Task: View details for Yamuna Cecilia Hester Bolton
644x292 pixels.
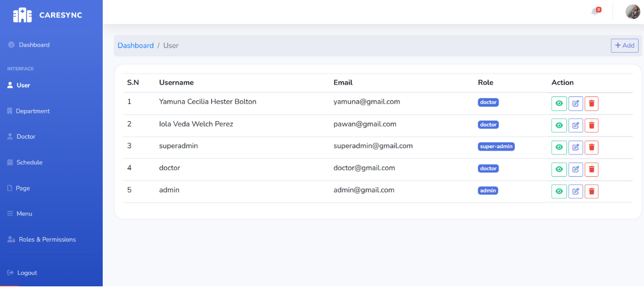Action: pos(559,104)
